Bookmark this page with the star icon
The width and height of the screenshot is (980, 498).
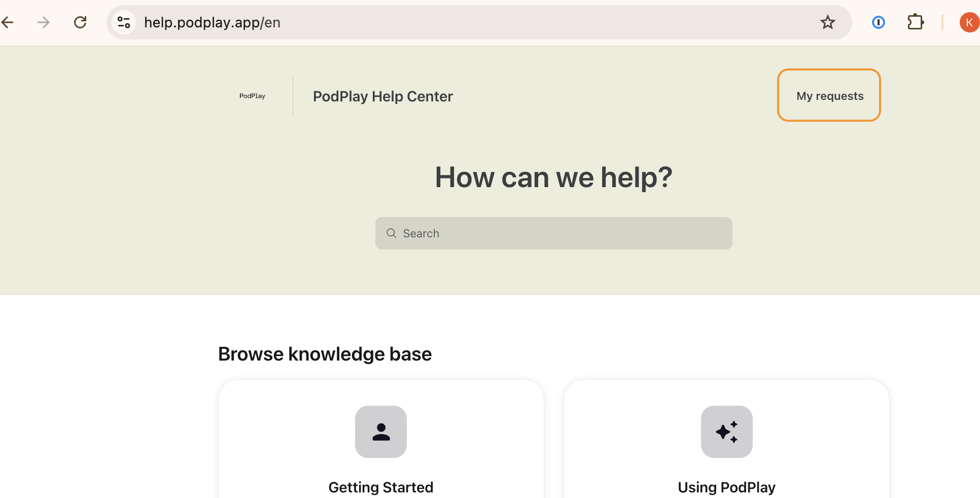click(x=827, y=22)
